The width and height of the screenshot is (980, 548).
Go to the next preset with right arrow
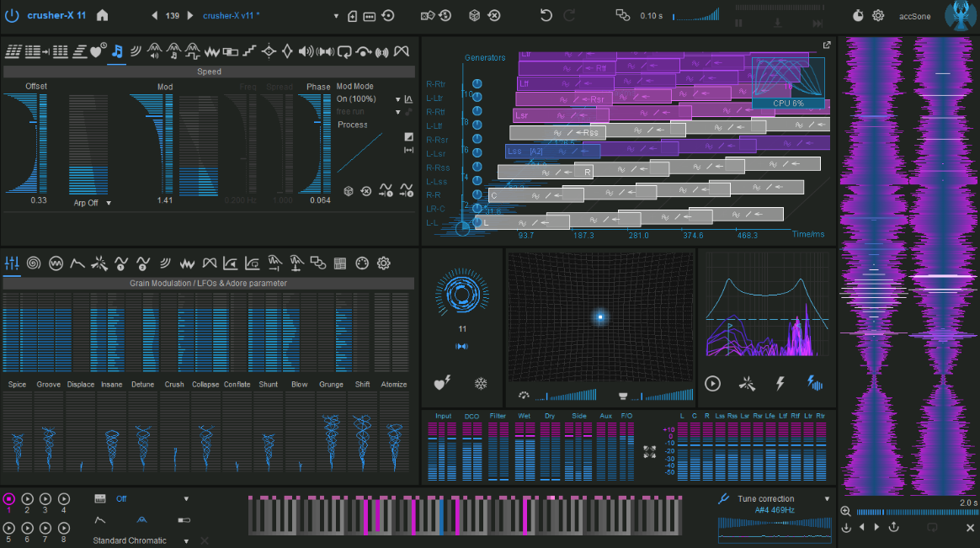(190, 15)
